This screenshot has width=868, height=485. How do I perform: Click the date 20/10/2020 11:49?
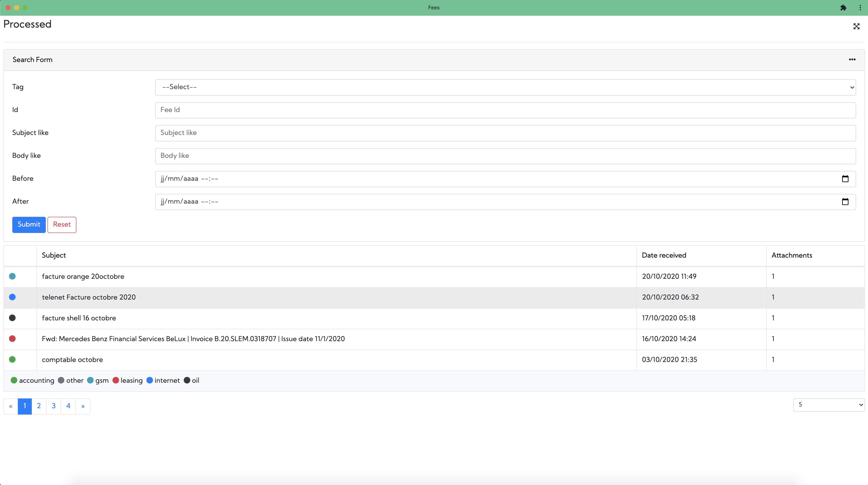(x=669, y=277)
